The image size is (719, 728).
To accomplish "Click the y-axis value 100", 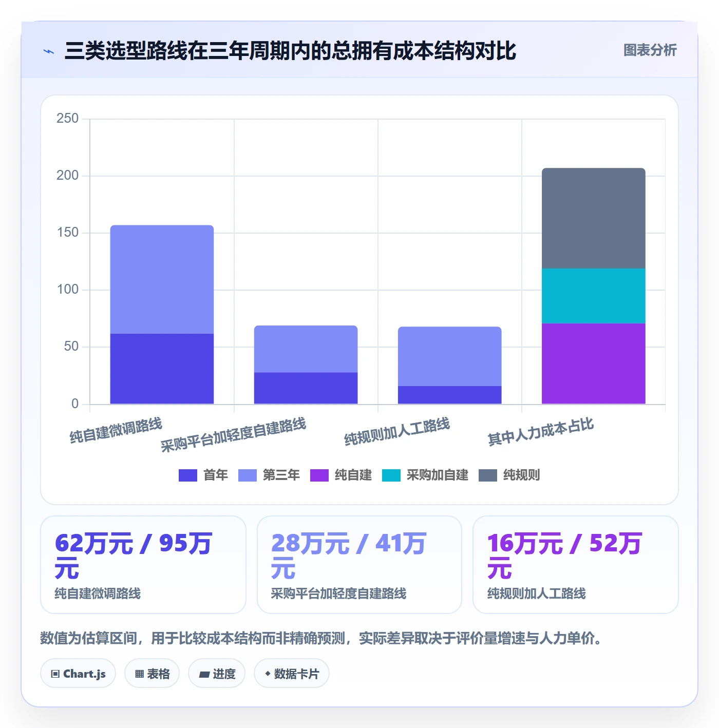I will coord(68,290).
